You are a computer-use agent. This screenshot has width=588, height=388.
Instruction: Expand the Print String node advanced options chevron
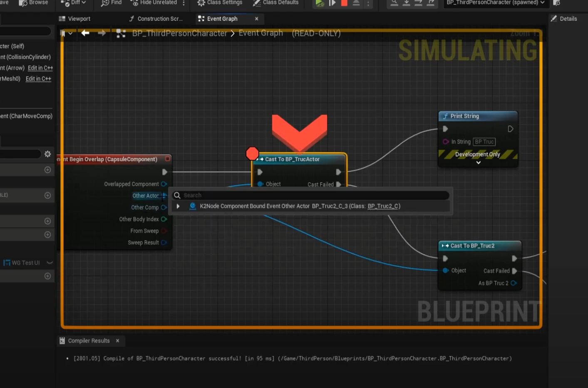(478, 163)
